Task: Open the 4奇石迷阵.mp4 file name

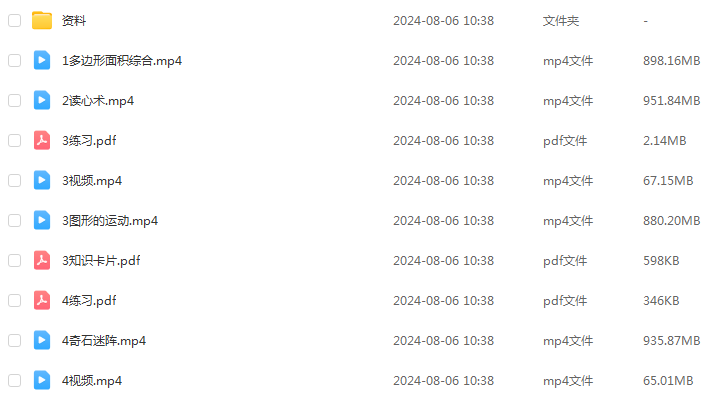Action: click(104, 341)
